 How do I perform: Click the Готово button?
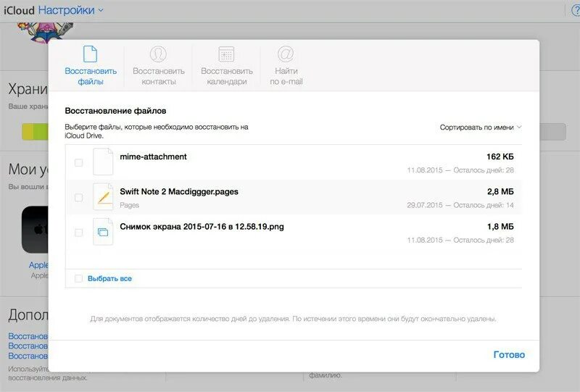point(509,354)
